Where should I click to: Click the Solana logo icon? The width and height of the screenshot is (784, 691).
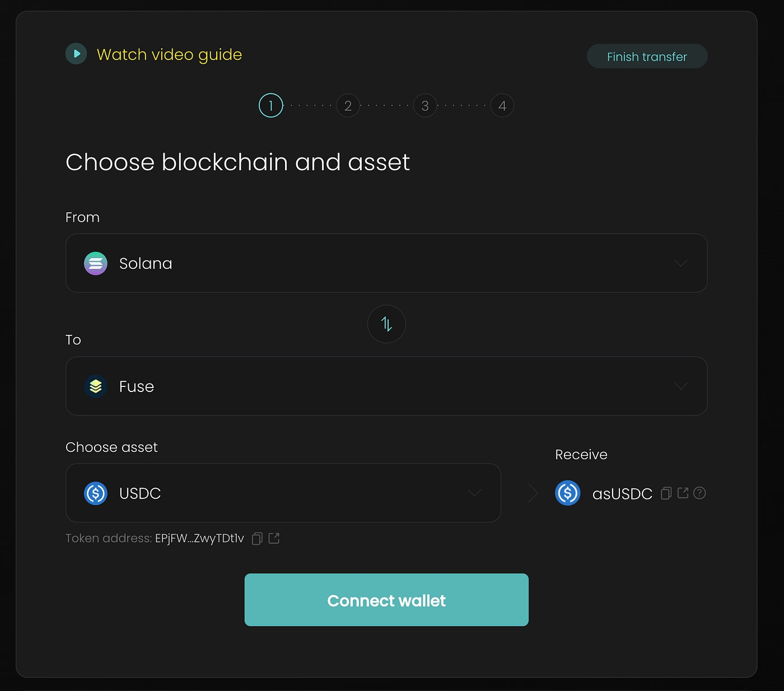pos(96,263)
